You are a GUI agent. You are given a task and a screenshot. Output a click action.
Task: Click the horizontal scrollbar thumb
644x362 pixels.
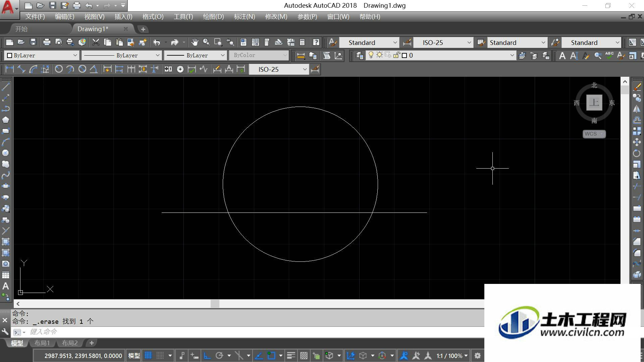(215, 304)
